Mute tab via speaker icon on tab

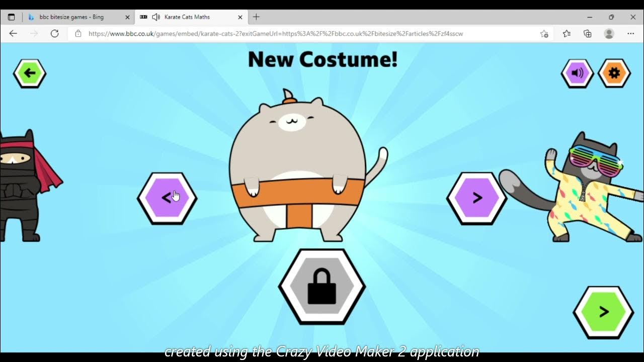155,17
